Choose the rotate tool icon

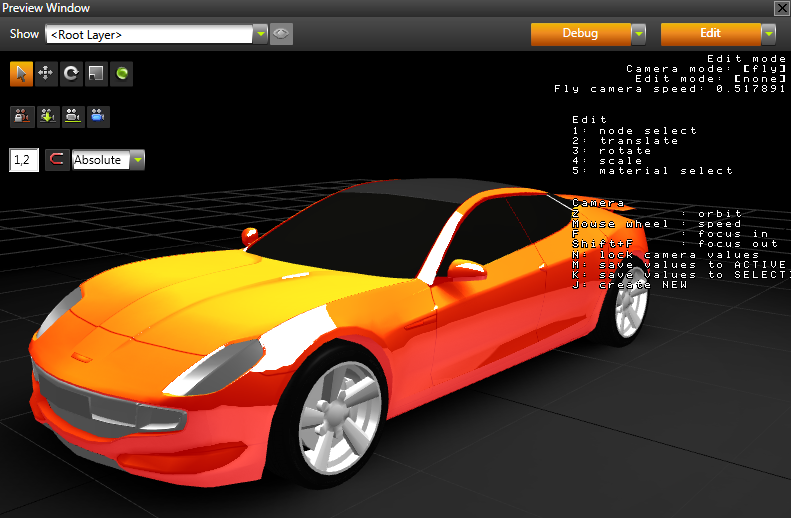coord(71,73)
